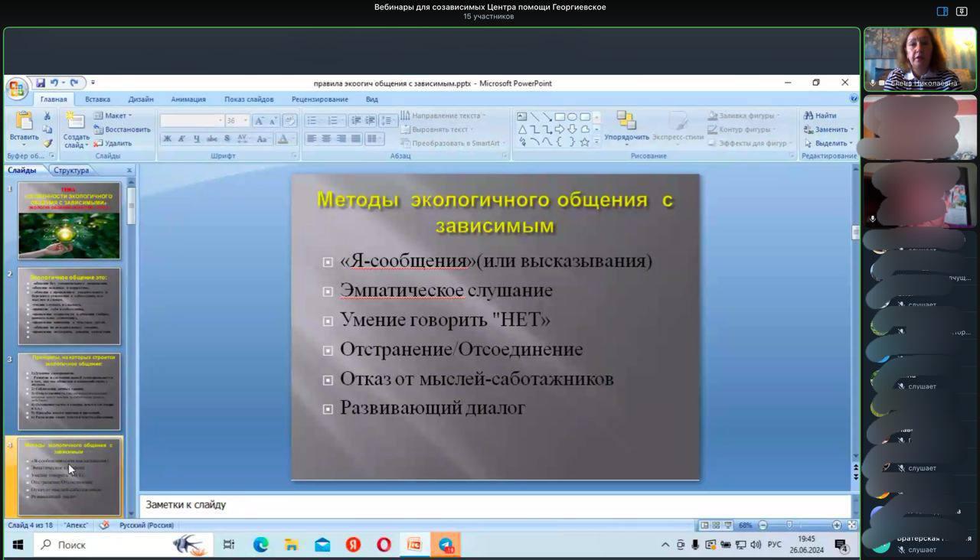Image resolution: width=980 pixels, height=560 pixels.
Task: Click the Восстановить button
Action: [122, 129]
